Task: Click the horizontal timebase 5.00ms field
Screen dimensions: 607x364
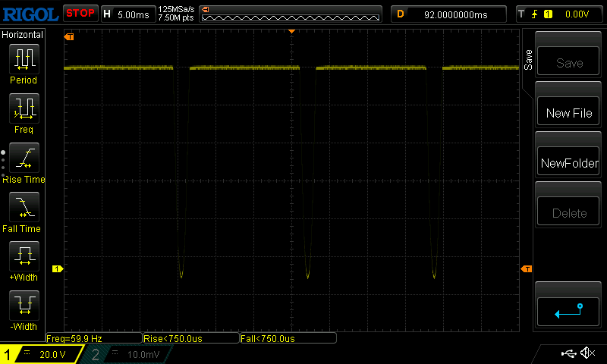Action: tap(128, 14)
